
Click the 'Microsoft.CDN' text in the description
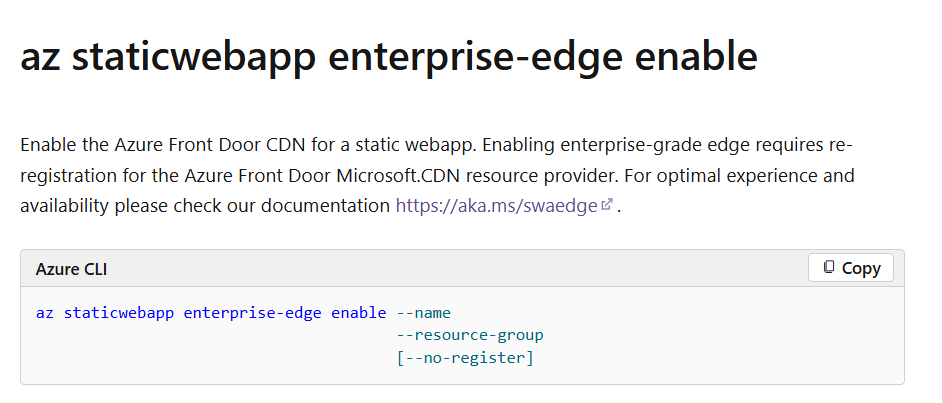coord(398,176)
